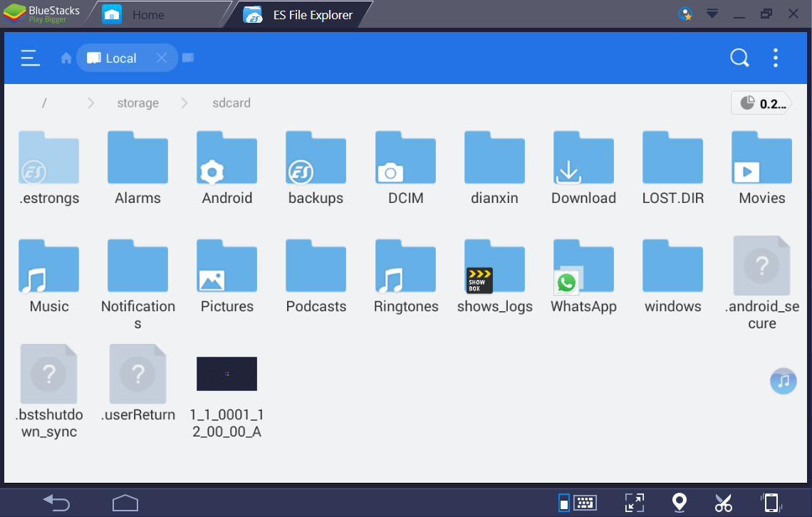Viewport: 812px width, 517px height.
Task: Open the WhatsApp folder
Action: 583,276
